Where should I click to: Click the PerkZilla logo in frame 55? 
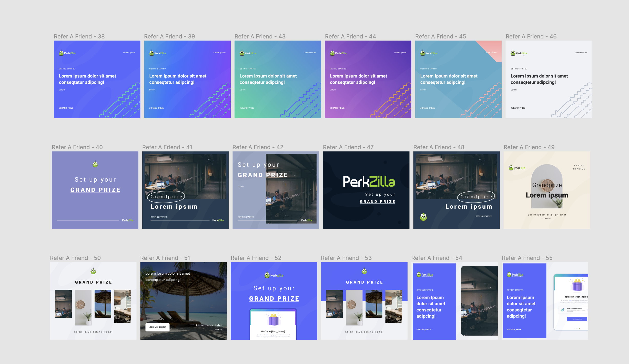click(515, 275)
